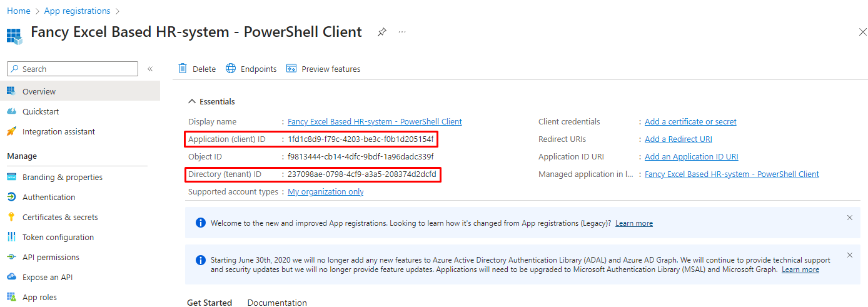
Task: Click the sidebar Search field
Action: point(73,69)
